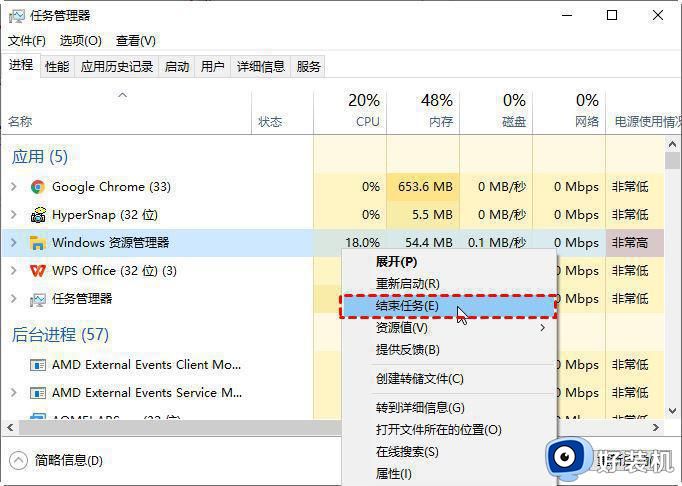The width and height of the screenshot is (682, 486).
Task: Click the 任务管理器 process row icon
Action: pyautogui.click(x=38, y=299)
